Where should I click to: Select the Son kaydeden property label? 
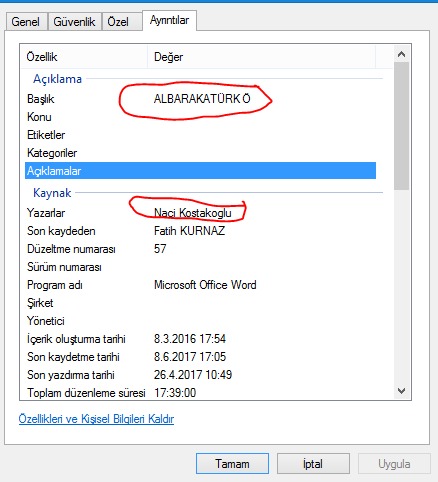click(61, 231)
